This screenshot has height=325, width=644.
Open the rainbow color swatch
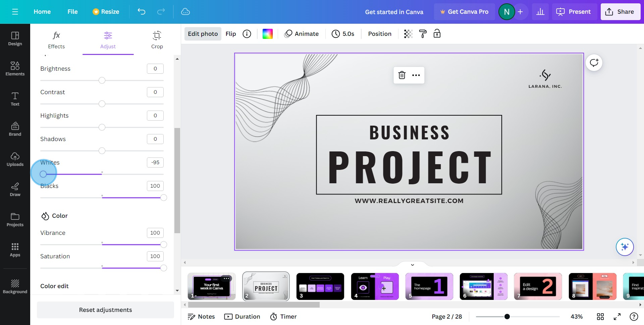pyautogui.click(x=267, y=34)
